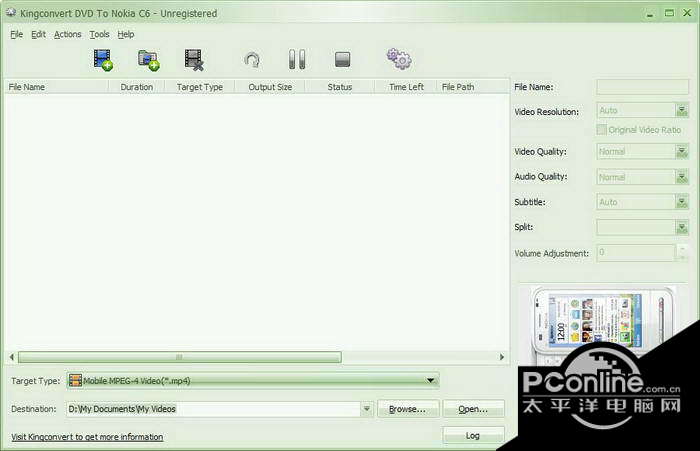Click the Remove video icon
The height and width of the screenshot is (451, 700).
[194, 60]
